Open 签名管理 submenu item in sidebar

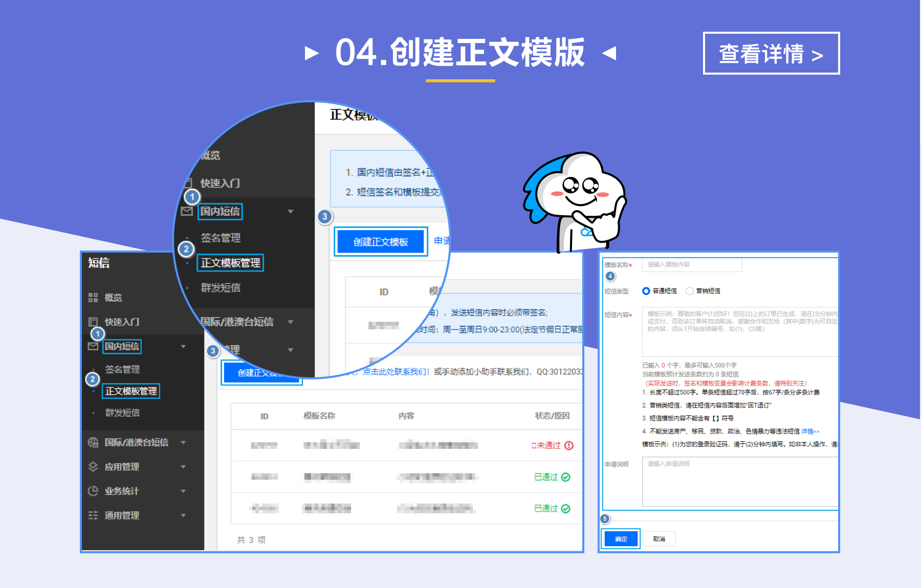(122, 369)
